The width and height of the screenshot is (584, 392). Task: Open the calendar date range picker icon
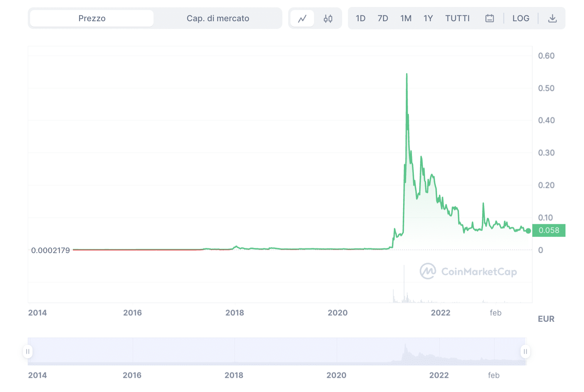tap(489, 18)
